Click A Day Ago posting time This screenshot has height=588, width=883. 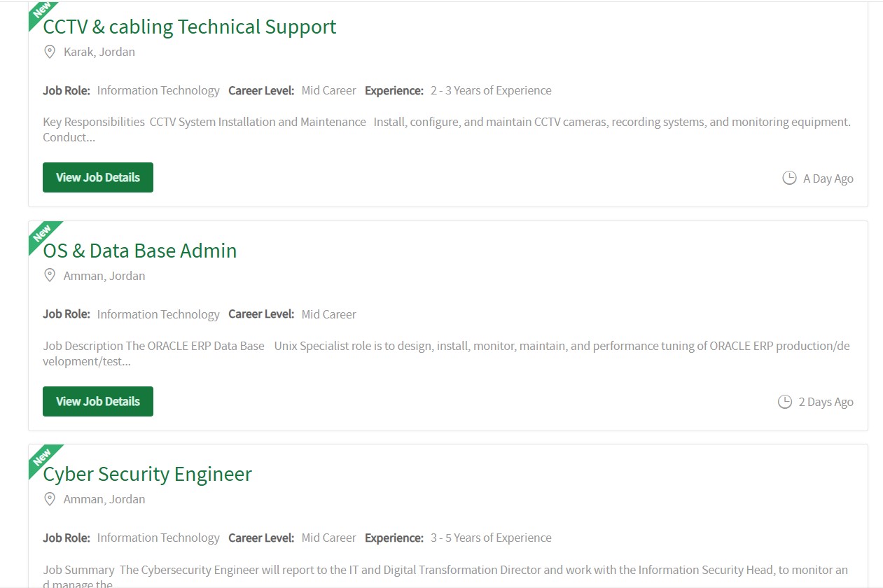[828, 178]
